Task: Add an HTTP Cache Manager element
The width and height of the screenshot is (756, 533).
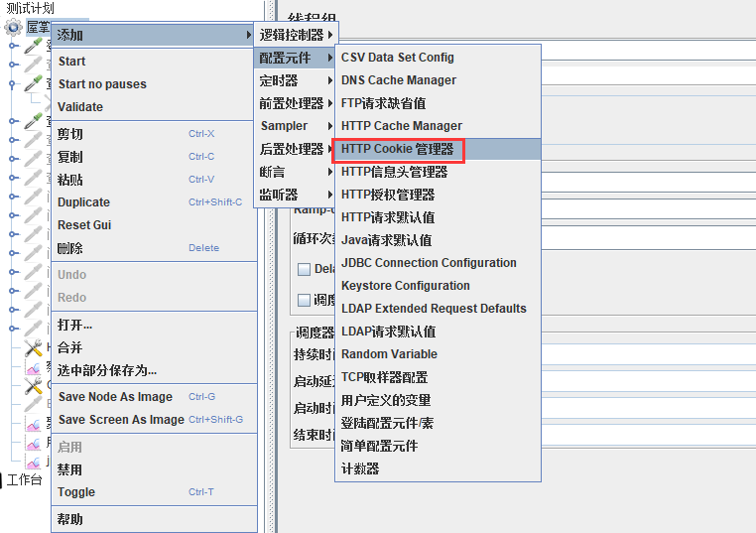Action: 438,126
